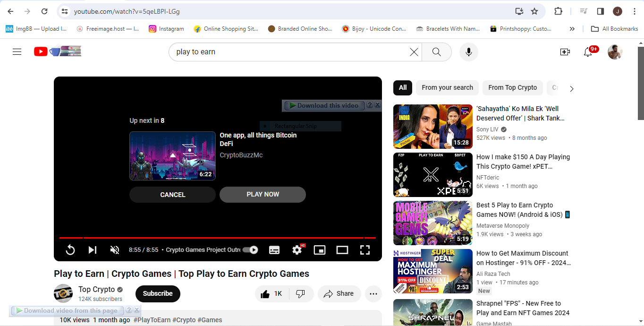Subscribe to Top Crypto

(158, 294)
